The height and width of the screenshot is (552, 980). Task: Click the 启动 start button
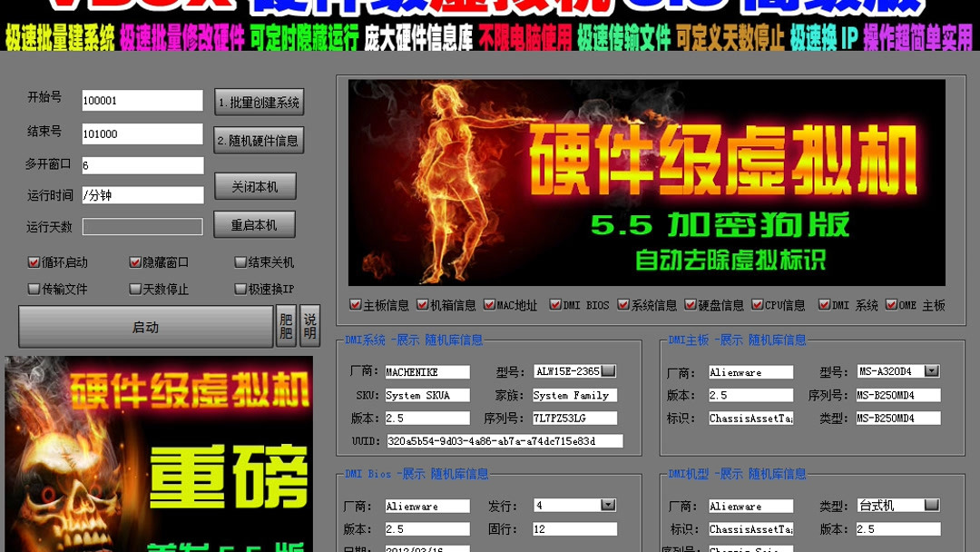[145, 327]
